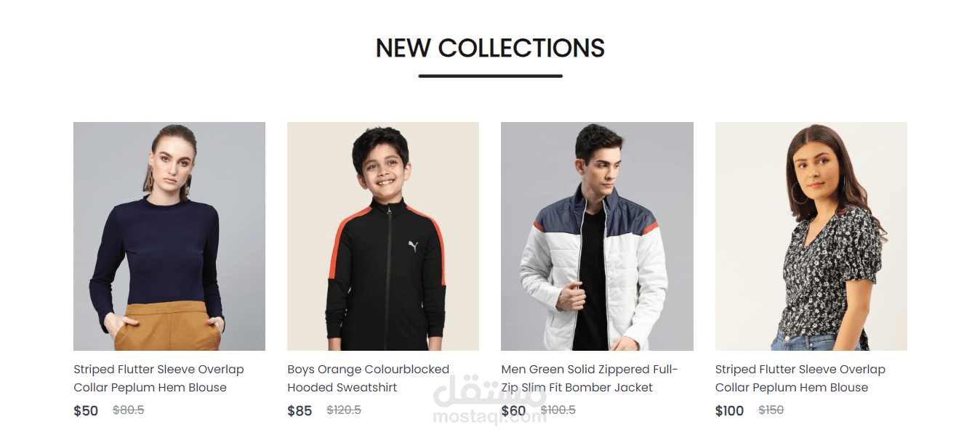Click the $50 current price
The image size is (980, 435).
86,411
